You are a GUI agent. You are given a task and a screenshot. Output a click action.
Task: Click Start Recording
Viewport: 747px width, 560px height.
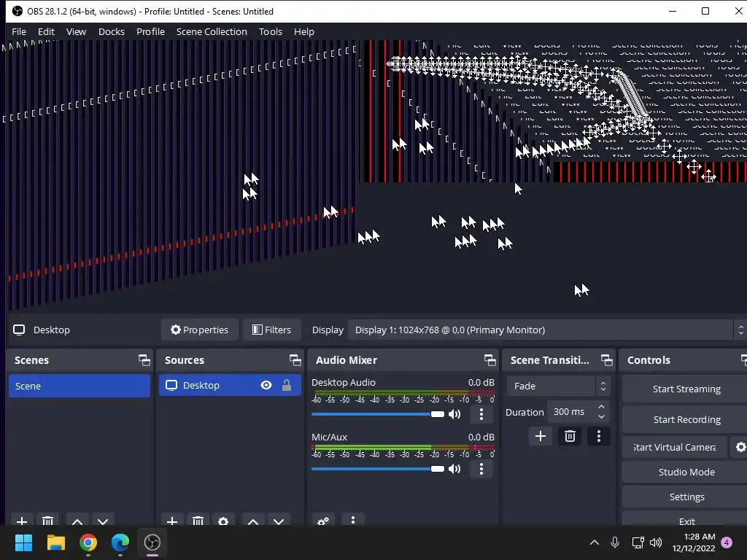[686, 419]
